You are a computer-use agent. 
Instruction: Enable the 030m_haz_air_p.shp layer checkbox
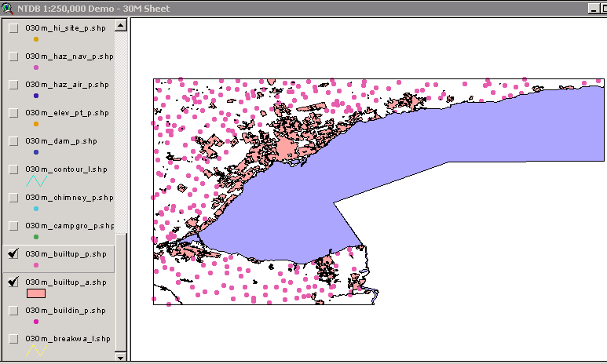point(13,85)
